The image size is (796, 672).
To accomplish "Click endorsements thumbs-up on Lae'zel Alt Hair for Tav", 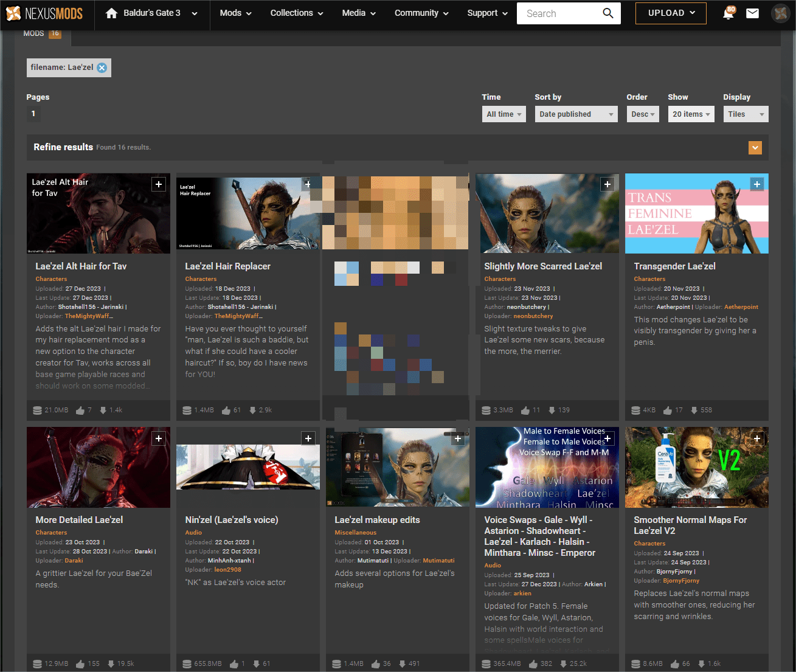I will tap(80, 410).
